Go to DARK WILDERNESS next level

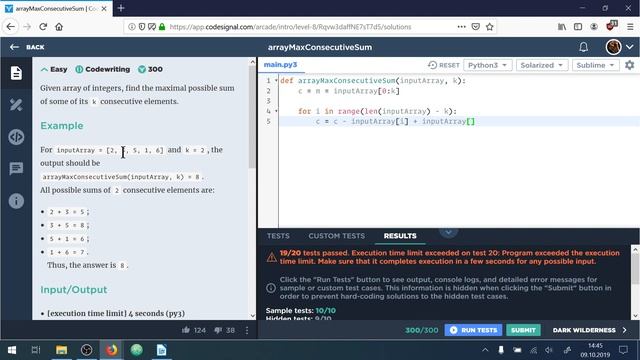(x=589, y=330)
